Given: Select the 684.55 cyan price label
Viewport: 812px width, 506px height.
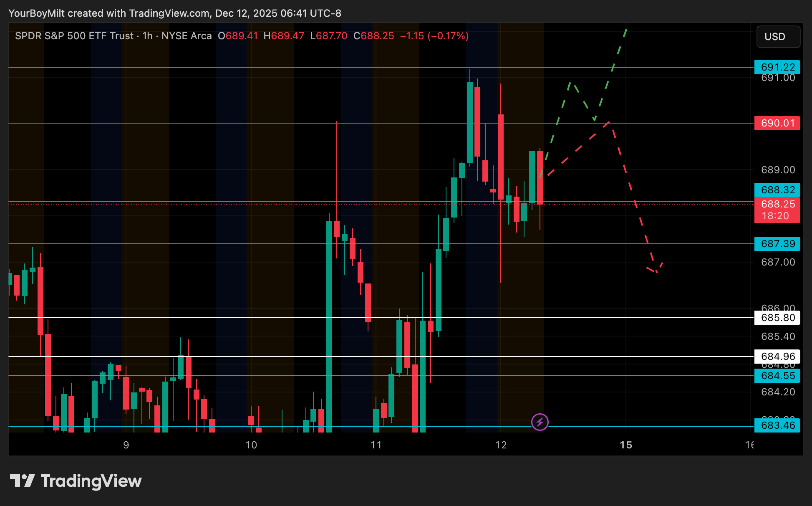Looking at the screenshot, I should point(777,376).
